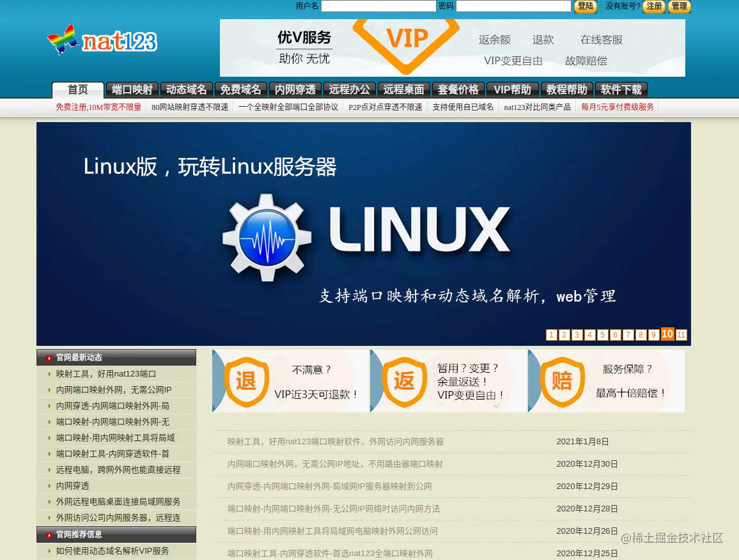The image size is (739, 560).
Task: Click the Linux gear logo in banner
Action: 267,238
